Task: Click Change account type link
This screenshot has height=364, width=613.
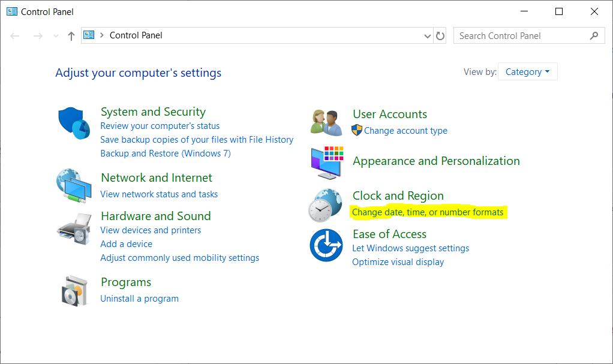Action: click(x=406, y=131)
